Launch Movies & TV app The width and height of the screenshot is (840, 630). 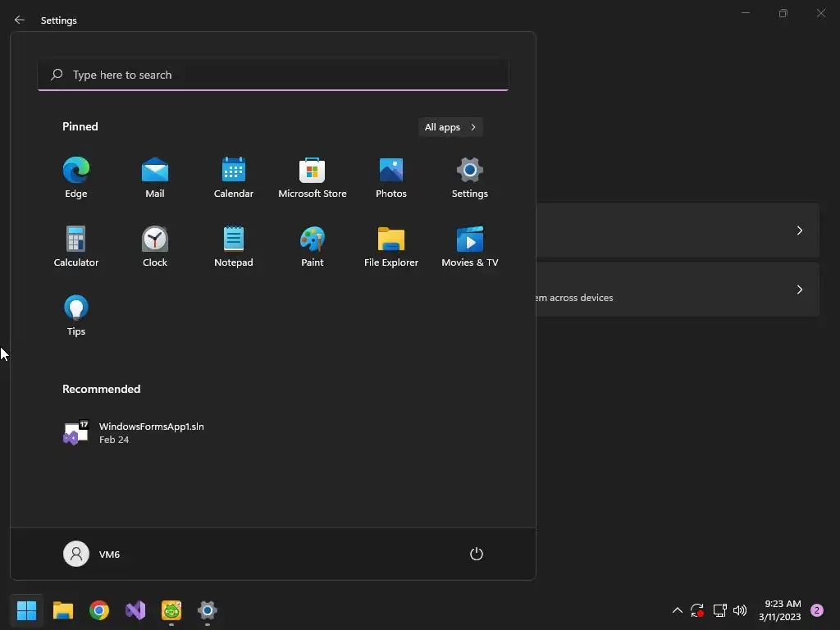coord(470,246)
